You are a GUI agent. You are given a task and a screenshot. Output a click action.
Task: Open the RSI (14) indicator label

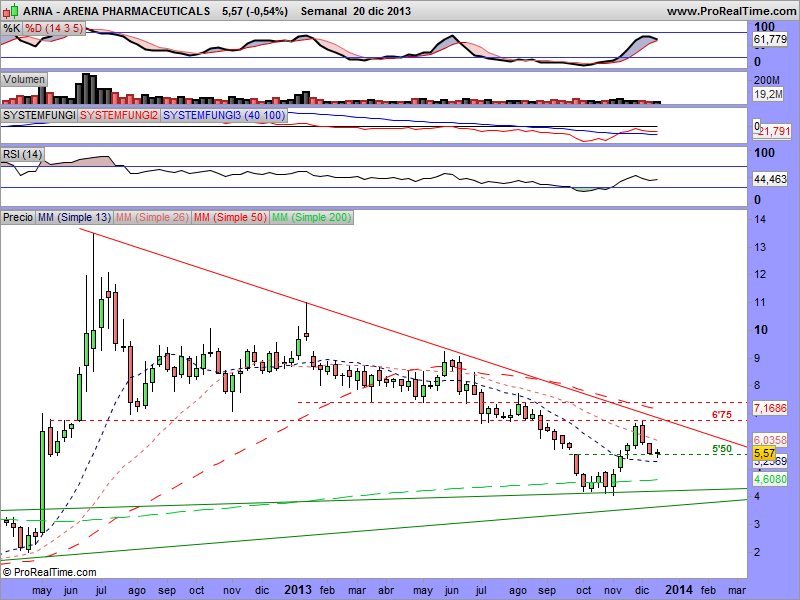coord(22,154)
